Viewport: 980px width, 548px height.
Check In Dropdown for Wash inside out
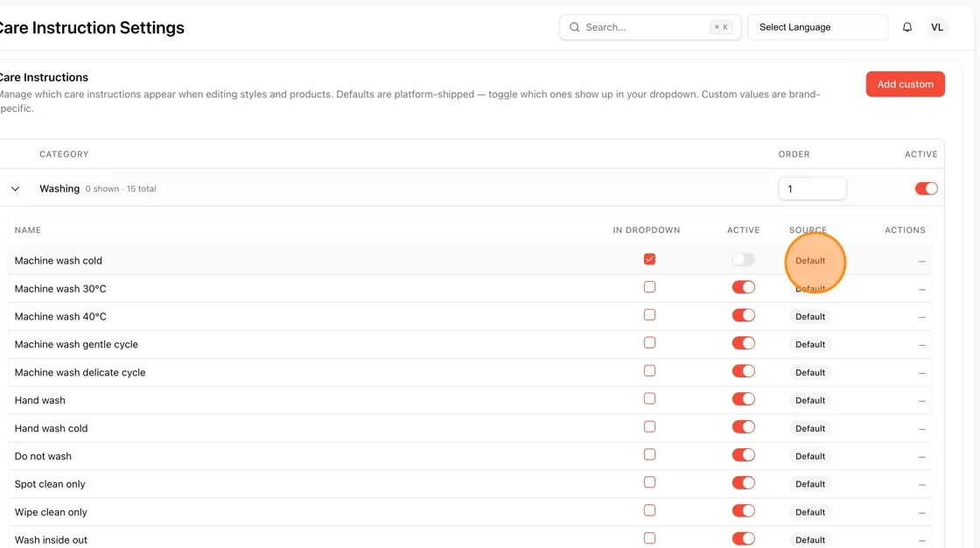[x=649, y=538]
